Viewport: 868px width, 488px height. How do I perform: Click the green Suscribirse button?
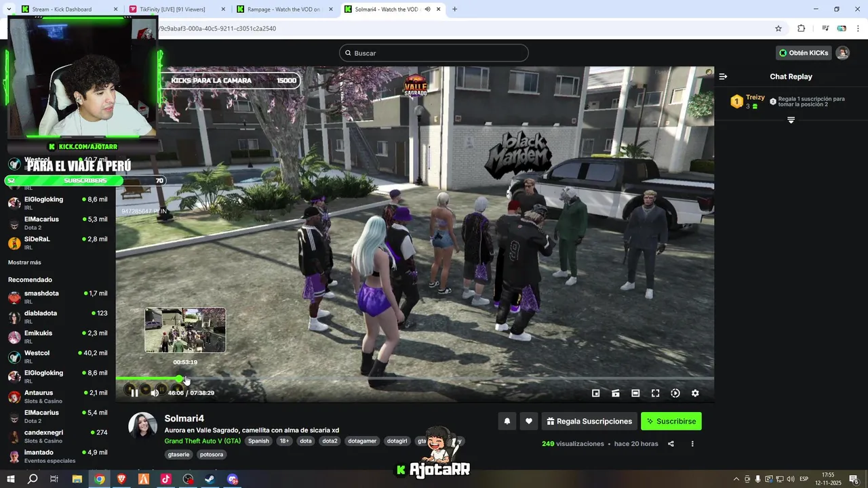(671, 421)
